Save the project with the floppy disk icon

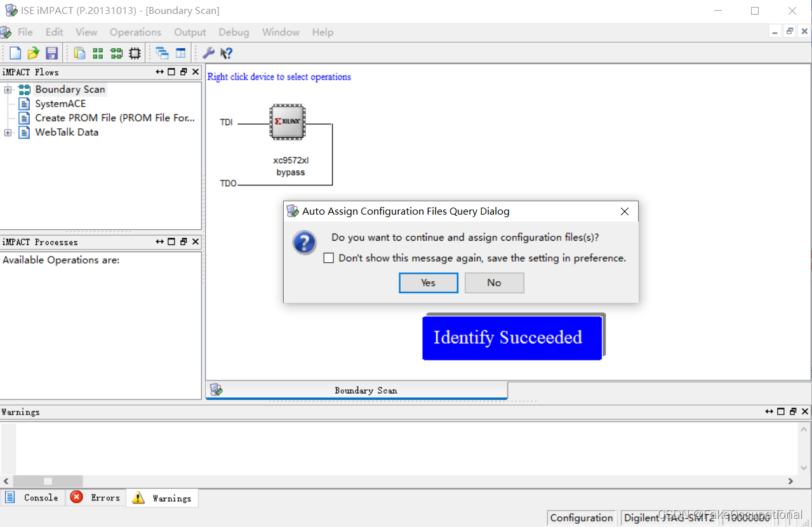tap(52, 53)
